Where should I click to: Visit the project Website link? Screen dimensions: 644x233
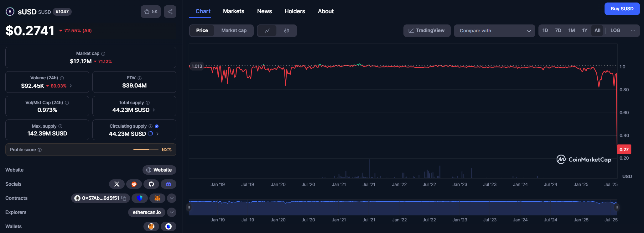(x=159, y=170)
